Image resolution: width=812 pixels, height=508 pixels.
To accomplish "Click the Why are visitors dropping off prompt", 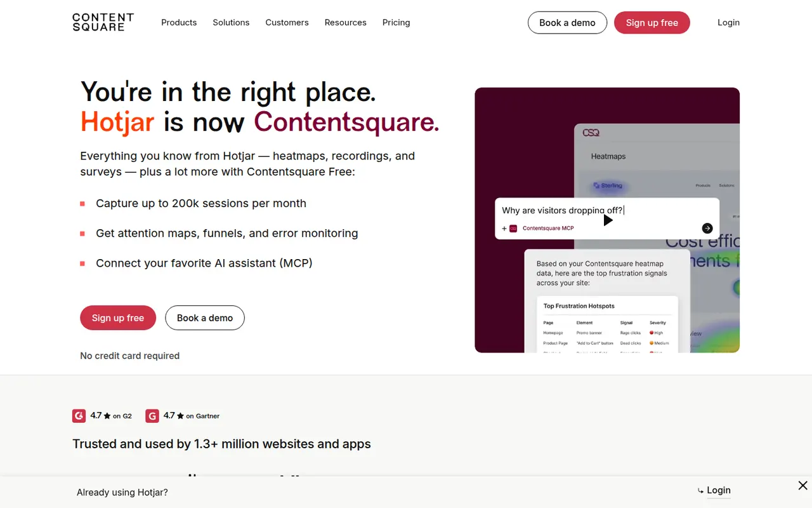I will 563,210.
